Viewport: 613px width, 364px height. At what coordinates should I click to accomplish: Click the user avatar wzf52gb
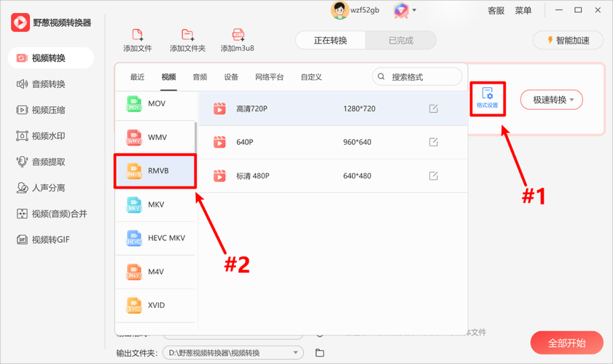(340, 10)
